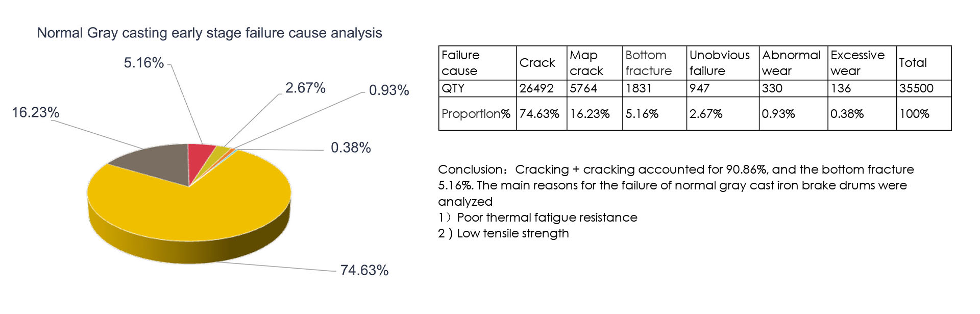
Task: Select the Proportion% row label cell
Action: point(477,114)
